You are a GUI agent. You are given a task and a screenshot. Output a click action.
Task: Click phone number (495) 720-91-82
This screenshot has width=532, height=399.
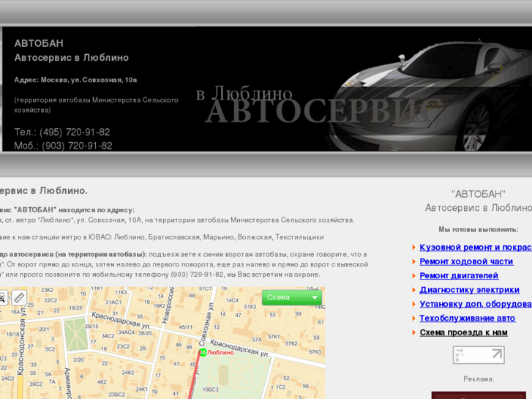click(x=75, y=132)
